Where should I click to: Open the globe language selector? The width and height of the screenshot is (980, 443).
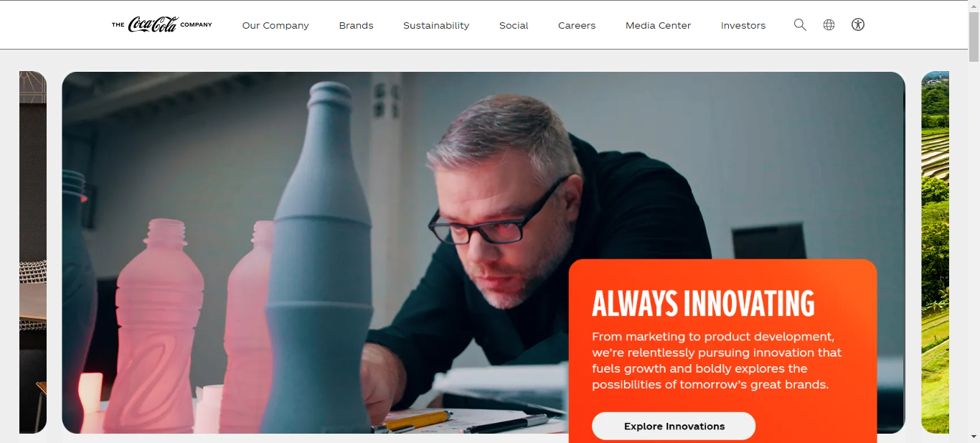pyautogui.click(x=829, y=24)
